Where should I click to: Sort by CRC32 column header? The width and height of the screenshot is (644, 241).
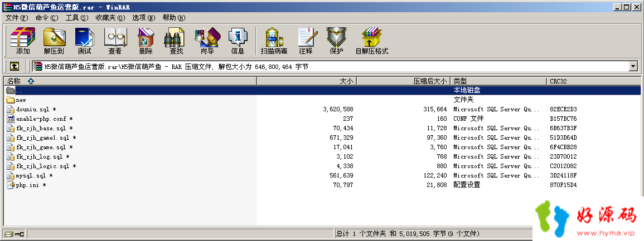coord(593,81)
